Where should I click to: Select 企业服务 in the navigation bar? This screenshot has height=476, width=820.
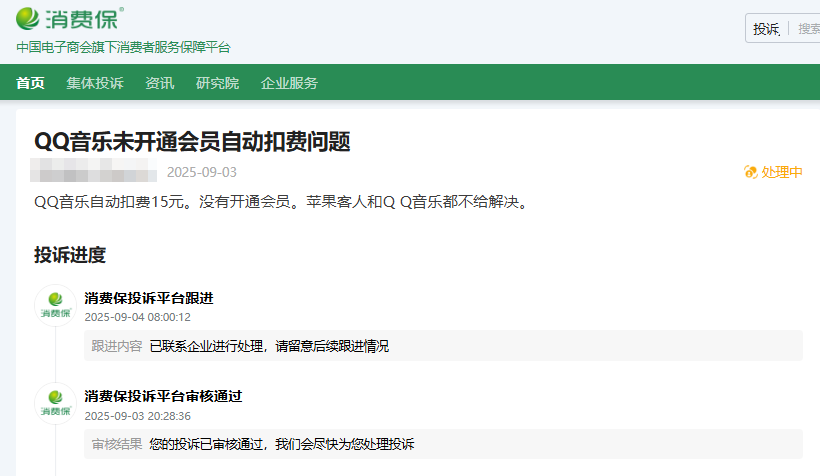(289, 83)
